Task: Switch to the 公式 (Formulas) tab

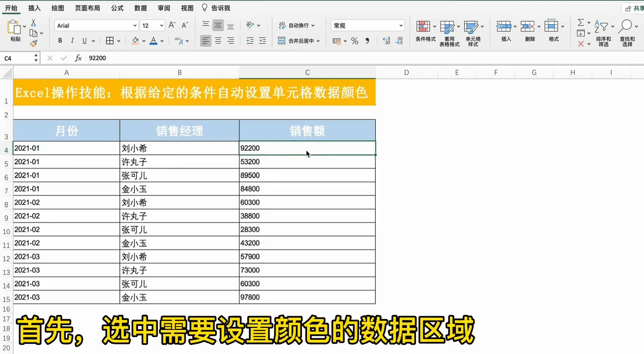Action: 117,8
